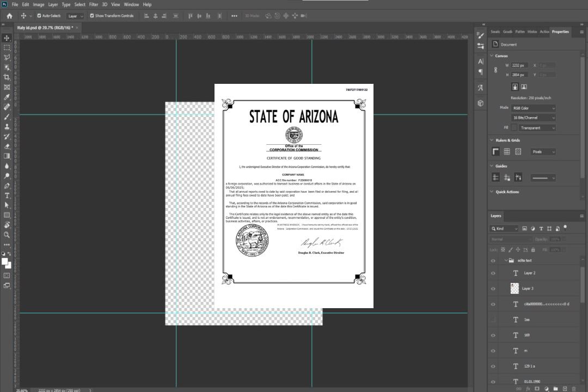
Task: Click the canvas Fill color swatch
Action: (x=514, y=128)
